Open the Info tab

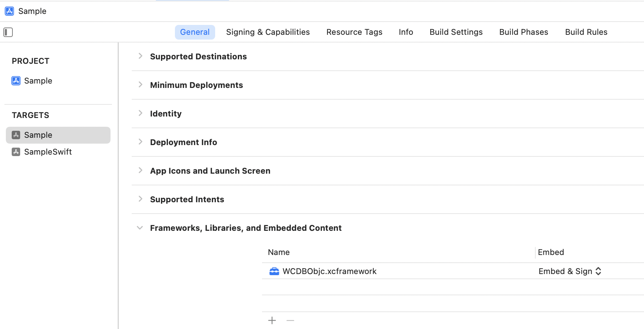pos(406,32)
